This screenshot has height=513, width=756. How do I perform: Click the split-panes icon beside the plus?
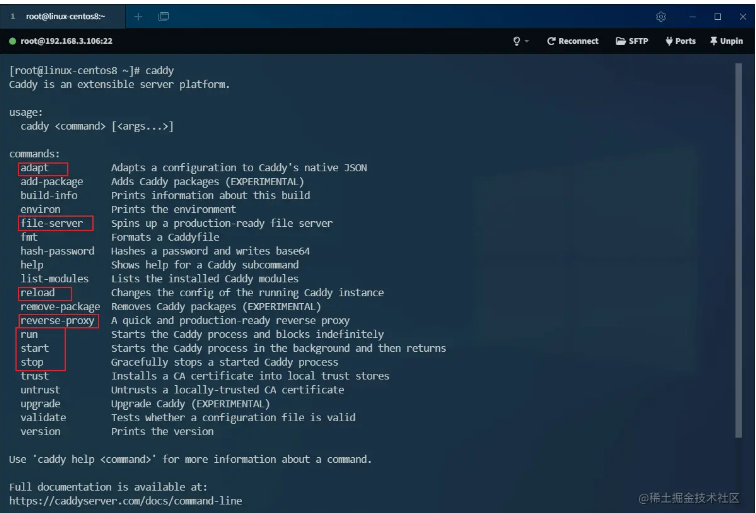pos(163,17)
